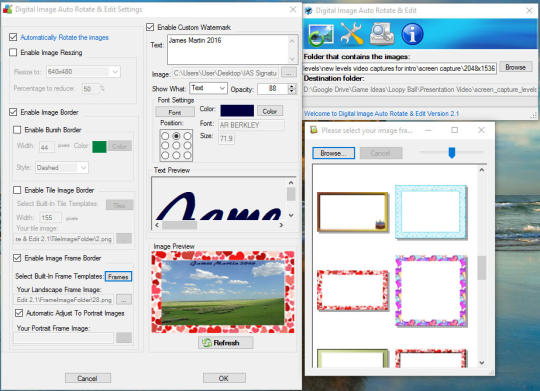
Task: Click the Opacity value field
Action: click(272, 89)
